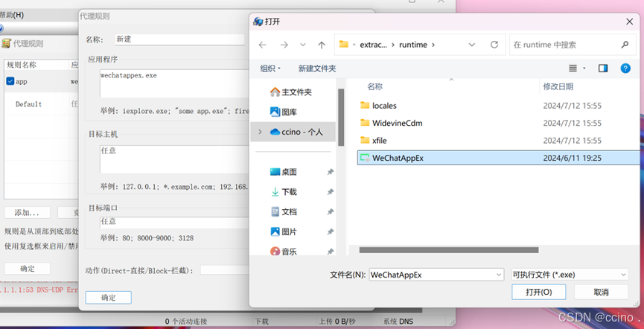Unpin 下载 via its pin icon

coord(331,192)
